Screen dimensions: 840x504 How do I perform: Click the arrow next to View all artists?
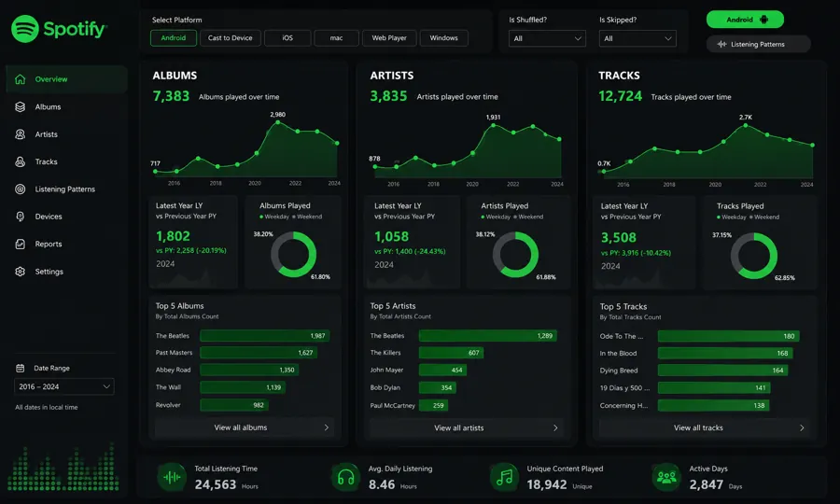[x=555, y=428]
